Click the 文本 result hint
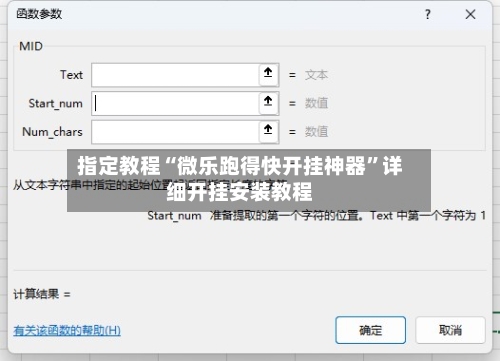The width and height of the screenshot is (500, 361). point(316,75)
